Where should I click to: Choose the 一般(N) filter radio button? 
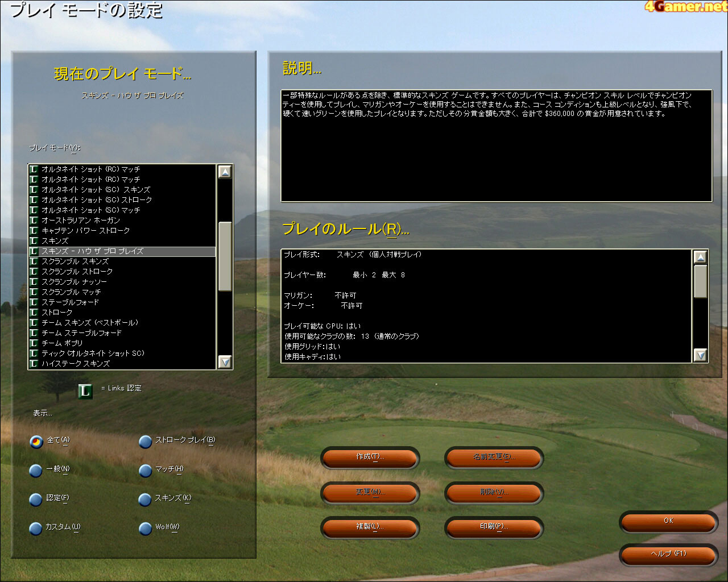(x=36, y=471)
